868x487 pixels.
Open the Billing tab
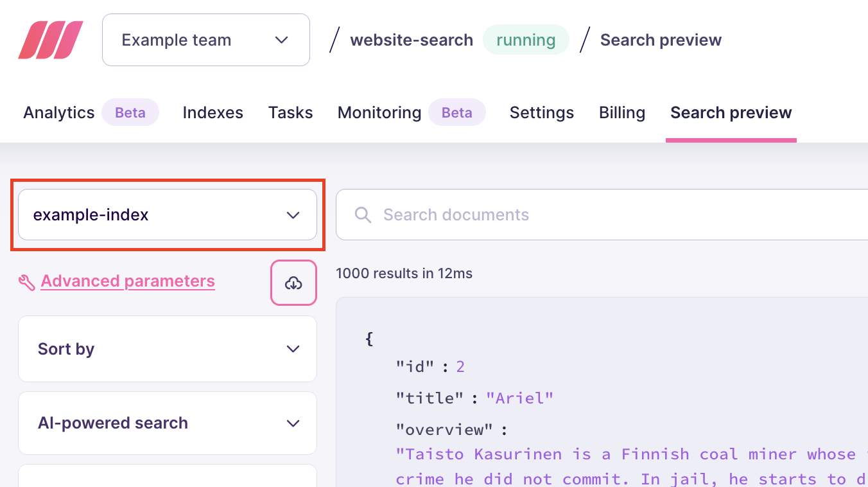click(621, 112)
